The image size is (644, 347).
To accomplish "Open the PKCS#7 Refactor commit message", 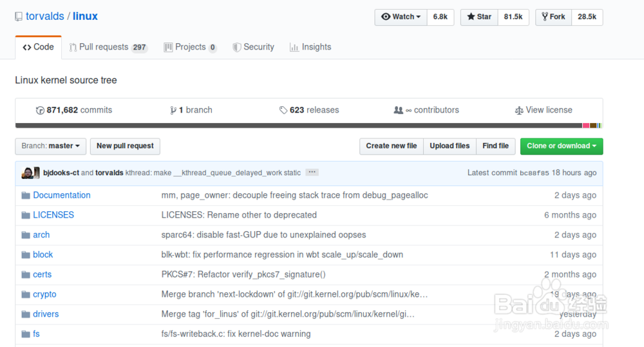I will [243, 274].
